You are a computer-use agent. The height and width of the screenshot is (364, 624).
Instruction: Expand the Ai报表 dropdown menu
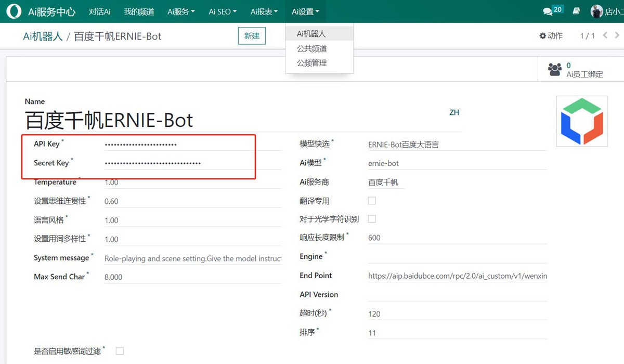264,11
